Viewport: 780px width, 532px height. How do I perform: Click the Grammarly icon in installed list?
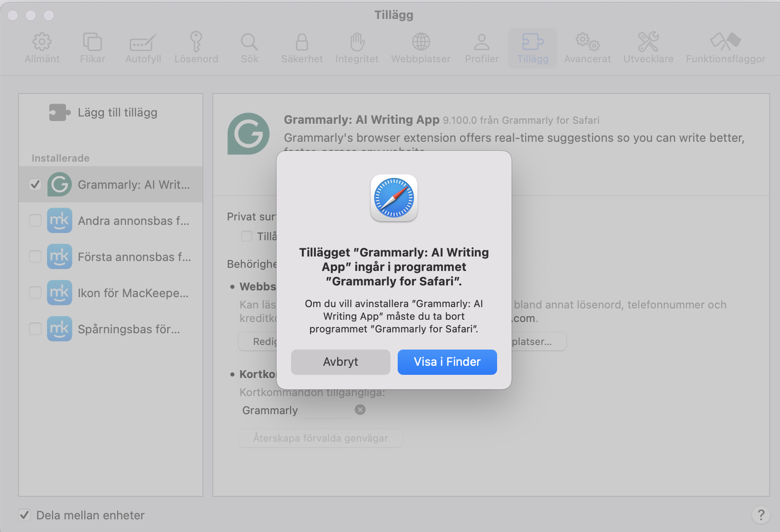pos(60,184)
